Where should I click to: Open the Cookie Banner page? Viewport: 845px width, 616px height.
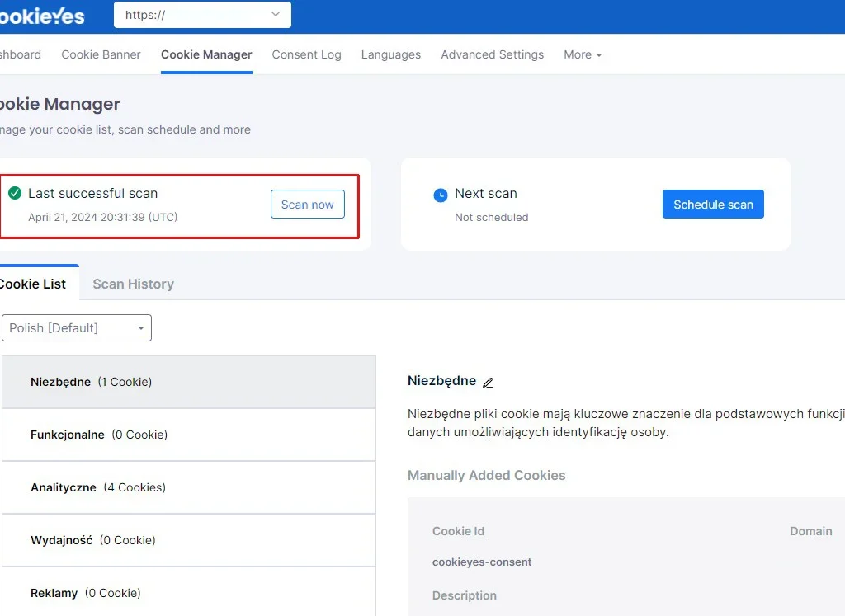(101, 54)
